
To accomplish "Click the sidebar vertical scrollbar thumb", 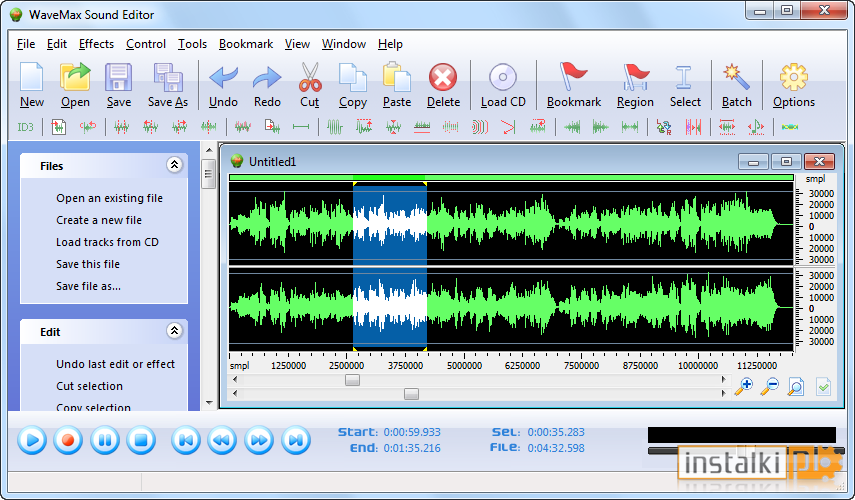I will tap(208, 174).
